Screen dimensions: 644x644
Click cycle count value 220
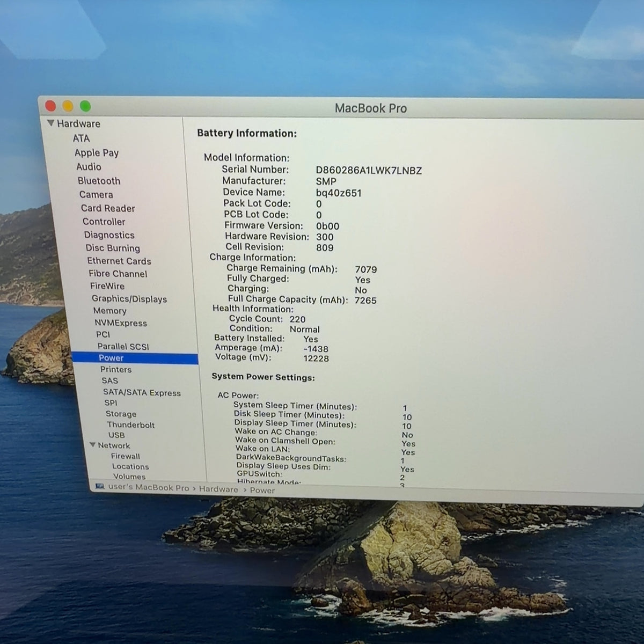297,319
